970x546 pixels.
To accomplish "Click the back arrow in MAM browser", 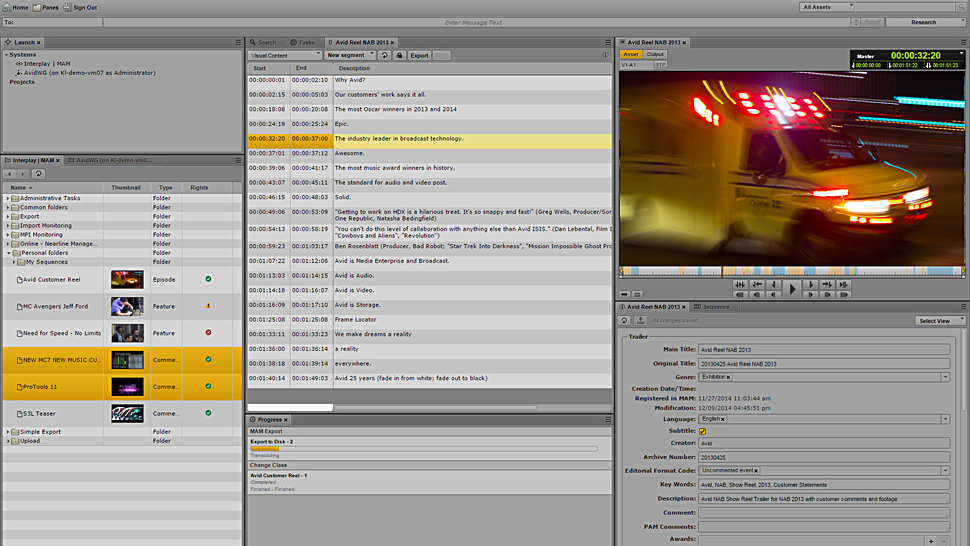I will tap(10, 174).
